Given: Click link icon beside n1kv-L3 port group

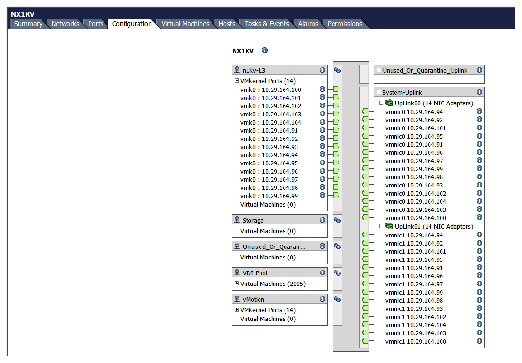Looking at the screenshot, I should coord(337,70).
